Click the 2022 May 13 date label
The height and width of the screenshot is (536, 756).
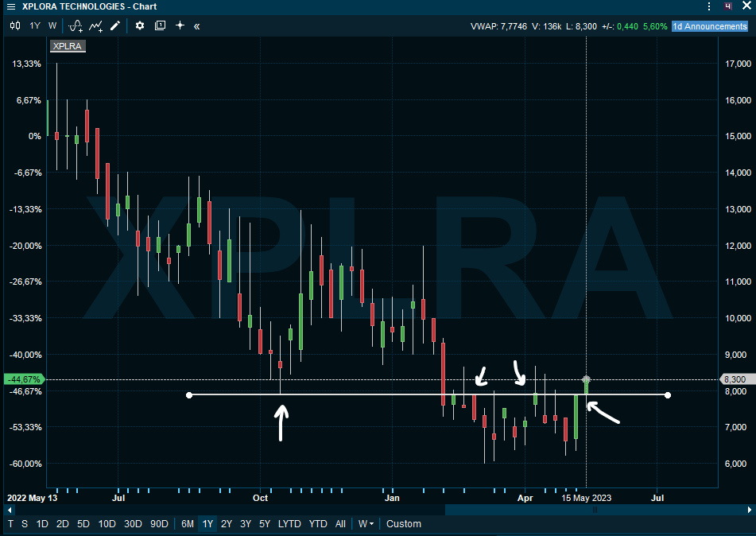pyautogui.click(x=33, y=498)
